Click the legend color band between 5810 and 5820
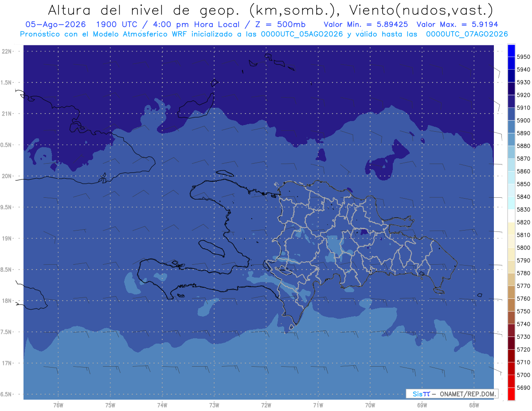The height and width of the screenshot is (411, 532). coord(511,228)
